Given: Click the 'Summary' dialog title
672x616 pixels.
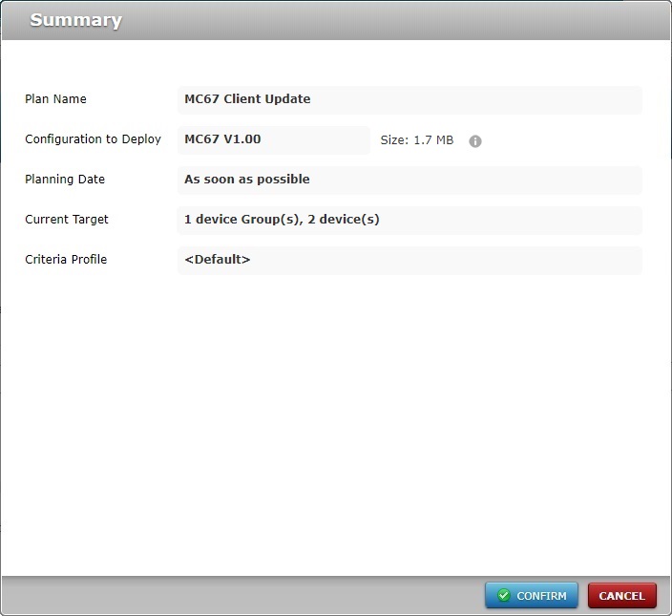Looking at the screenshot, I should pyautogui.click(x=75, y=21).
